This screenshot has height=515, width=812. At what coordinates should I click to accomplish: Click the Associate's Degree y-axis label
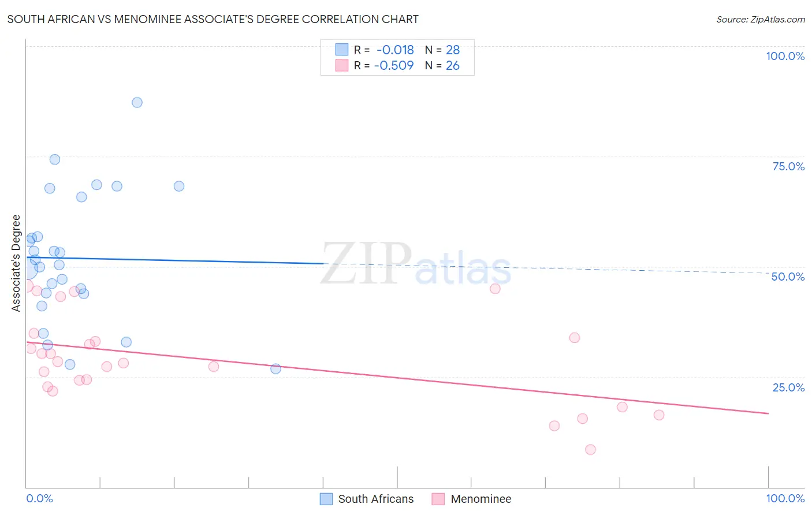coord(16,263)
